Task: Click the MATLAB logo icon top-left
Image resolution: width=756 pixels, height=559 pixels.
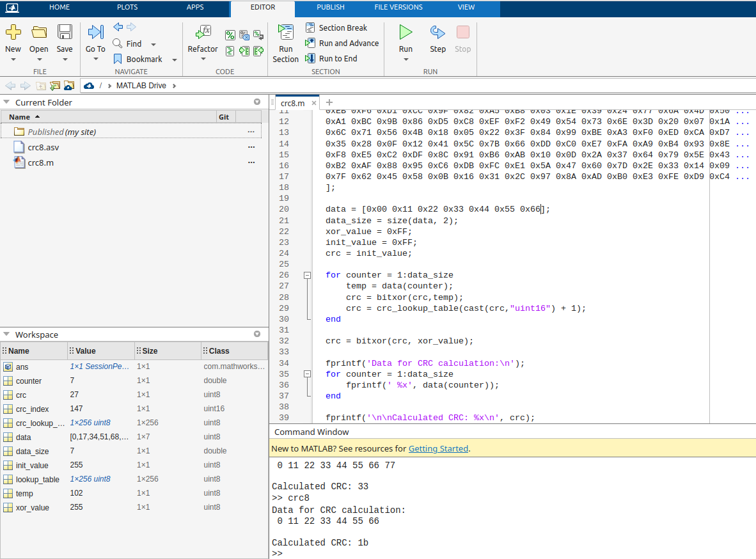Action: click(x=12, y=8)
